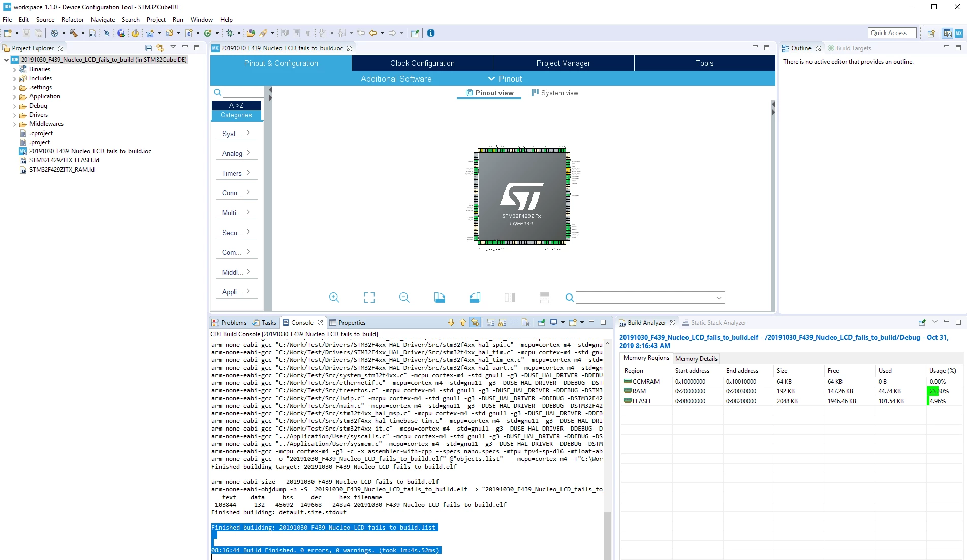Toggle Link with Editor in Project Explorer
Screen dimensions: 967x560
click(160, 48)
